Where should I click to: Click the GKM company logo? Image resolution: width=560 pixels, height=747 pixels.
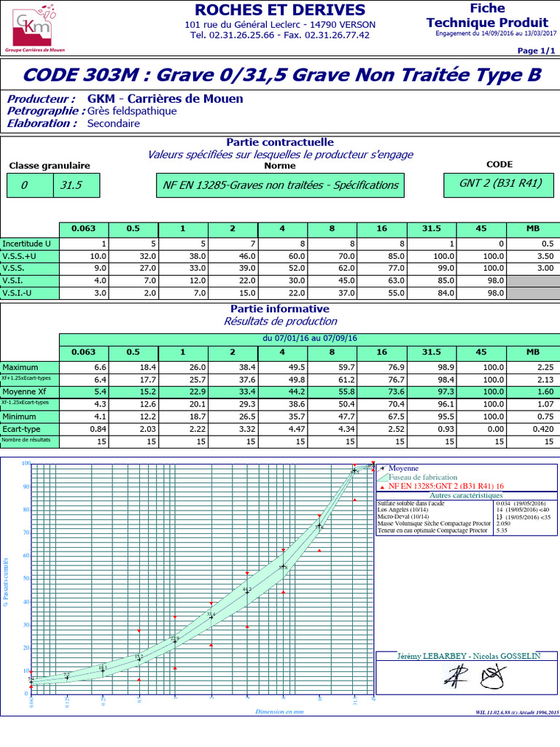tap(30, 28)
